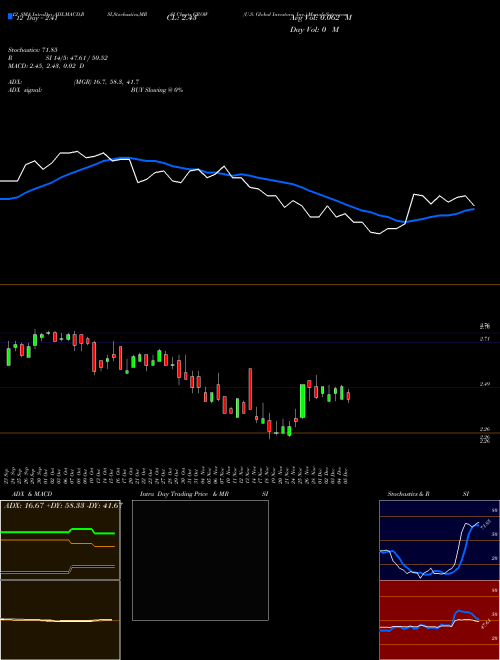Image resolution: width=500 pixels, height=660 pixels.
Task: Click the blue 12-day SMA legend square
Action: pos(10,16)
